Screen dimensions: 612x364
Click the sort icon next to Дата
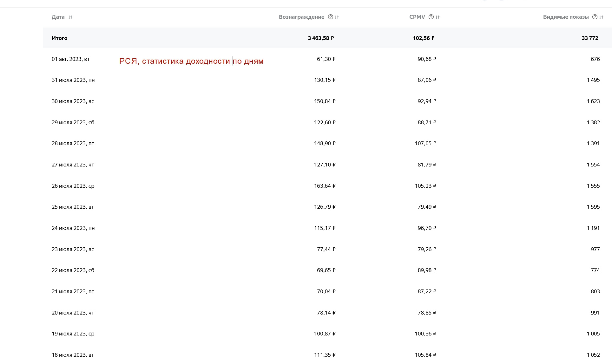(70, 17)
